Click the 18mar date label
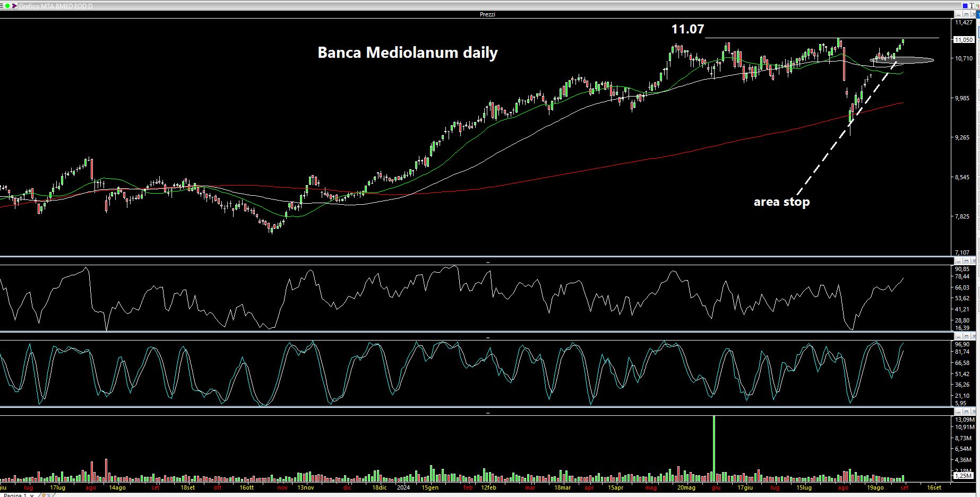Image resolution: width=980 pixels, height=497 pixels. (x=563, y=487)
